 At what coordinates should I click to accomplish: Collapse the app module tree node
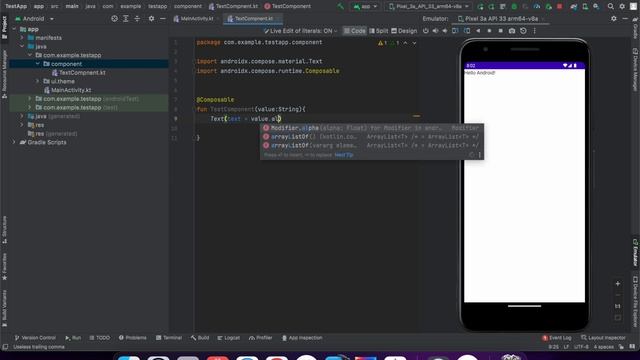(x=14, y=29)
